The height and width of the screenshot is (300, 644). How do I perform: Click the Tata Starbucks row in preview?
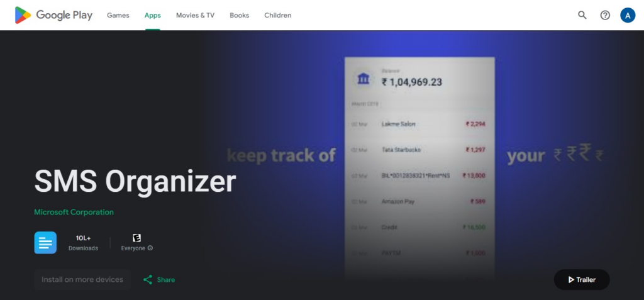pos(418,150)
